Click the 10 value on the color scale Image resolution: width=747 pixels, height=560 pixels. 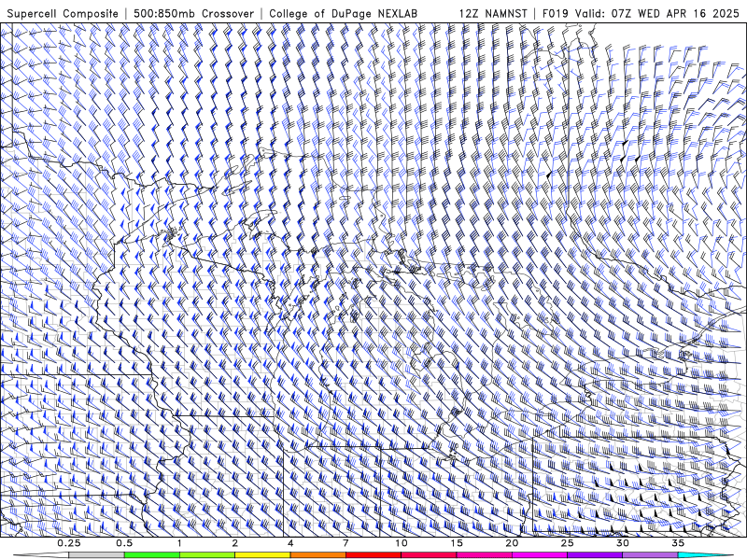[402, 543]
